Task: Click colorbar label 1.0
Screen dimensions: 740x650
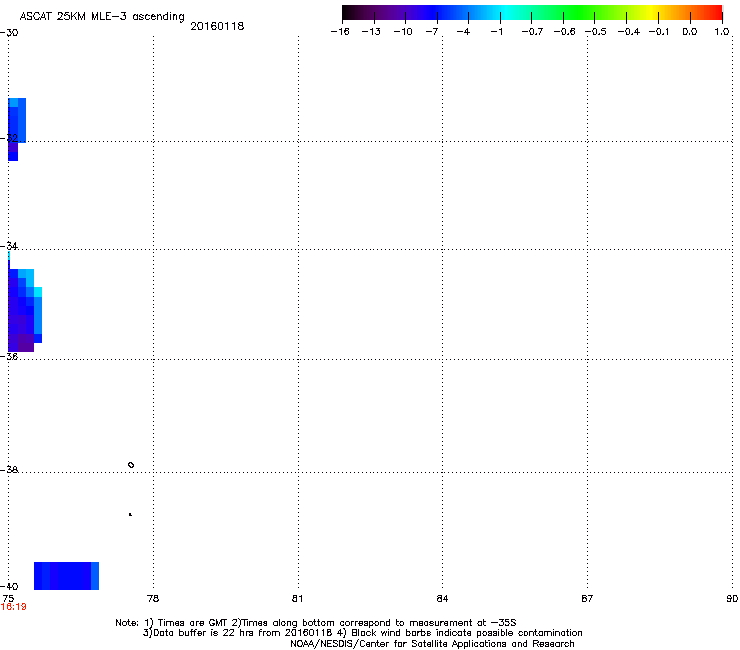Action: 722,32
